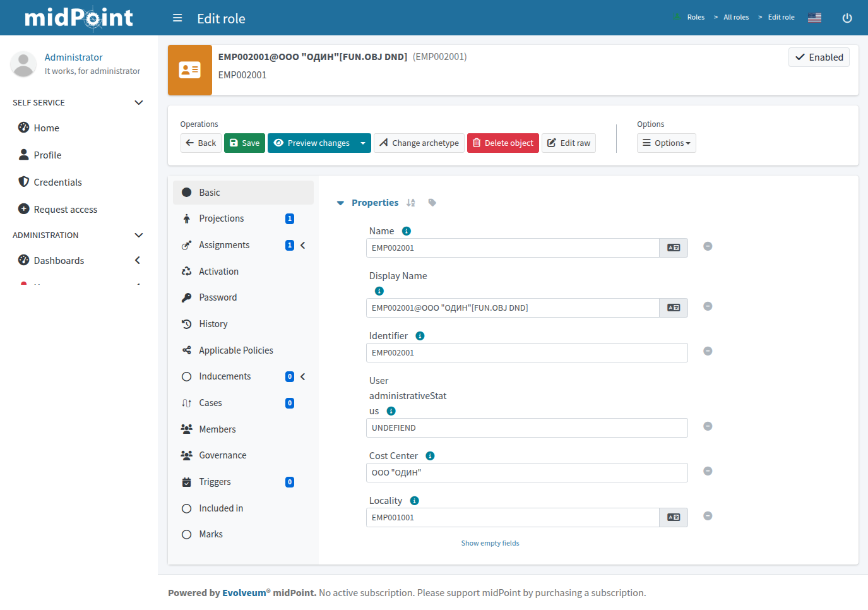Screen dimensions: 868x610
Task: Click the Administrator avatar picture
Action: [23, 64]
